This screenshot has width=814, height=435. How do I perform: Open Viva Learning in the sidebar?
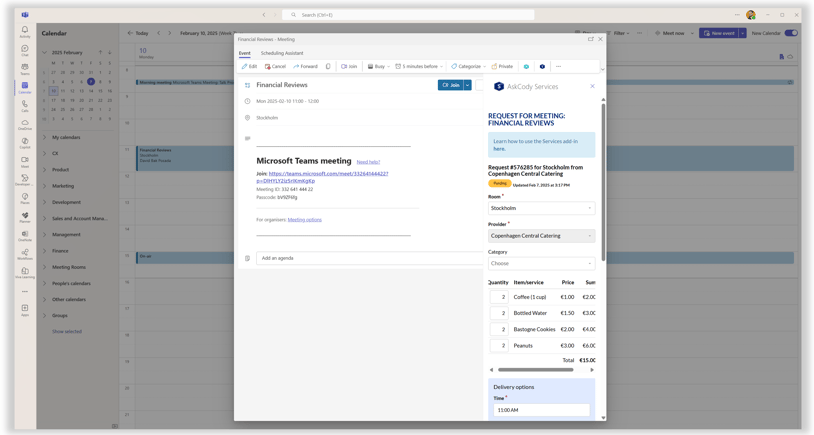point(24,273)
